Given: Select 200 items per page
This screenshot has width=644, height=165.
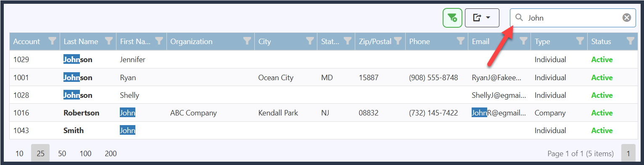Looking at the screenshot, I should coord(111,154).
